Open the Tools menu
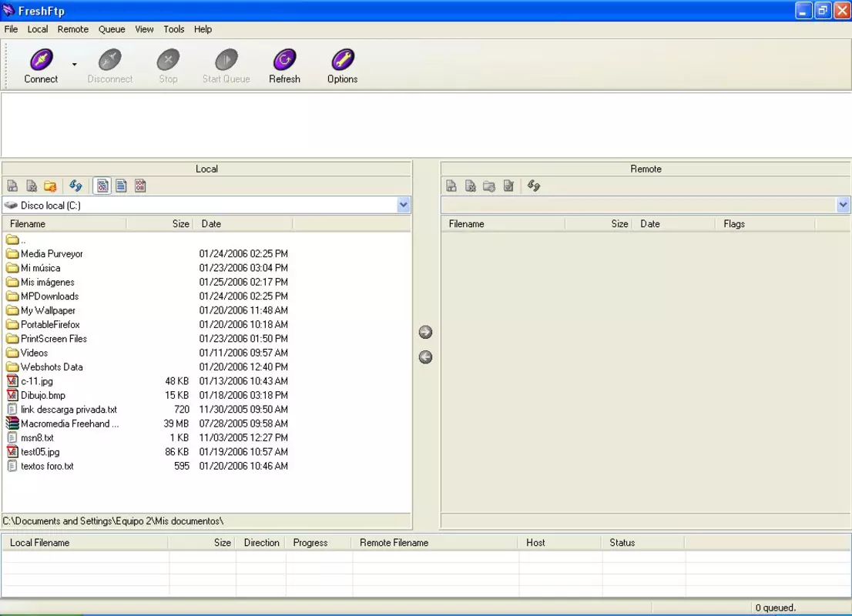Viewport: 852px width, 616px height. 174,29
